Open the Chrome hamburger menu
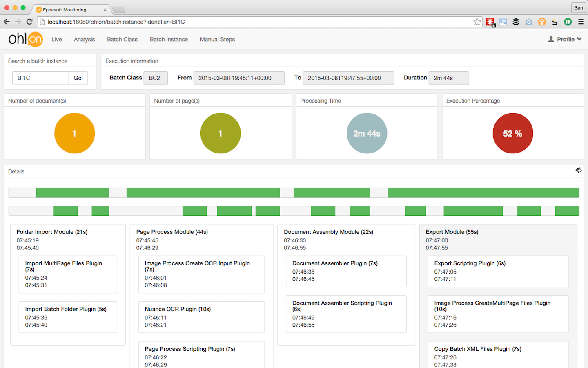 pos(580,22)
